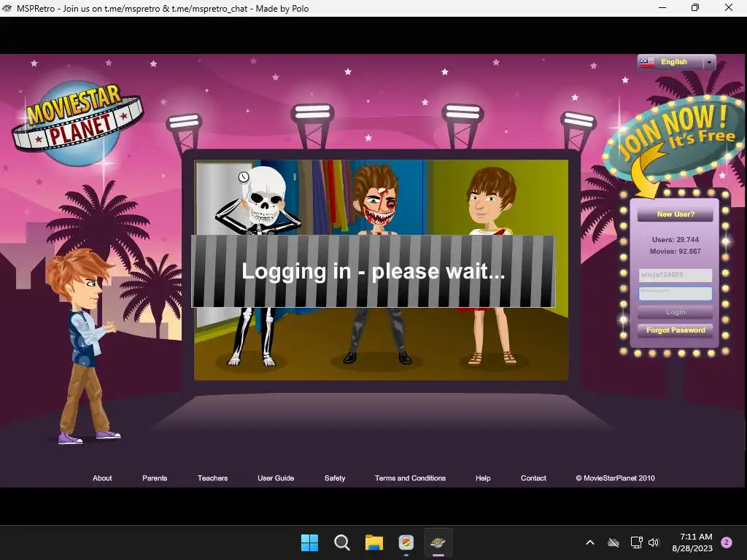The image size is (747, 560).
Task: Show hidden system tray icons
Action: (x=589, y=542)
